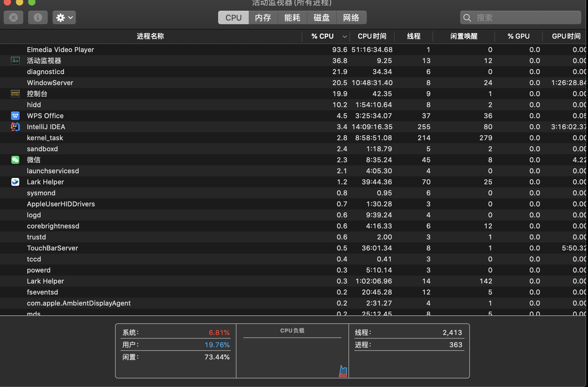Viewport: 588px width, 387px height.
Task: Select the 网络 (Network) tab
Action: coord(351,17)
